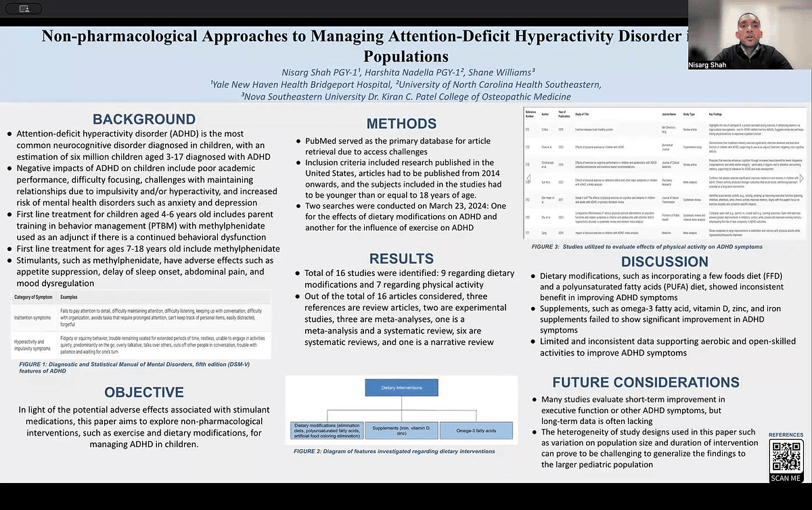This screenshot has width=812, height=510.
Task: Click the DISCUSSION section heading
Action: (x=664, y=262)
